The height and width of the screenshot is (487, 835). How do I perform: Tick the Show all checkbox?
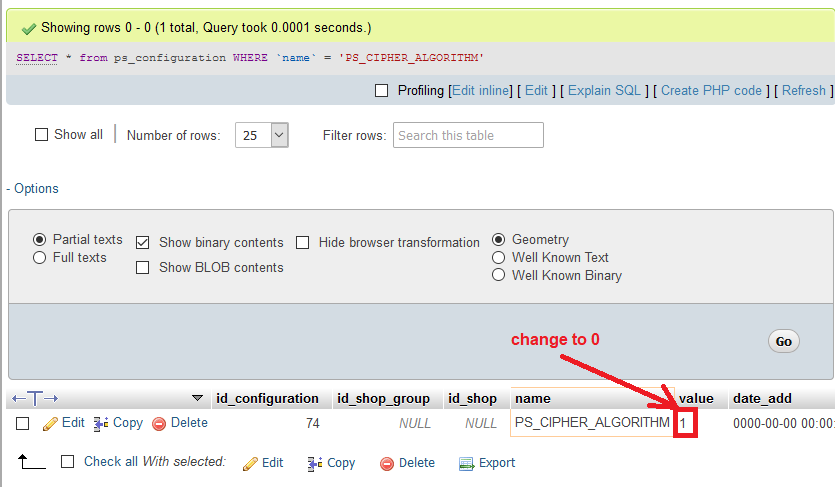click(x=42, y=135)
